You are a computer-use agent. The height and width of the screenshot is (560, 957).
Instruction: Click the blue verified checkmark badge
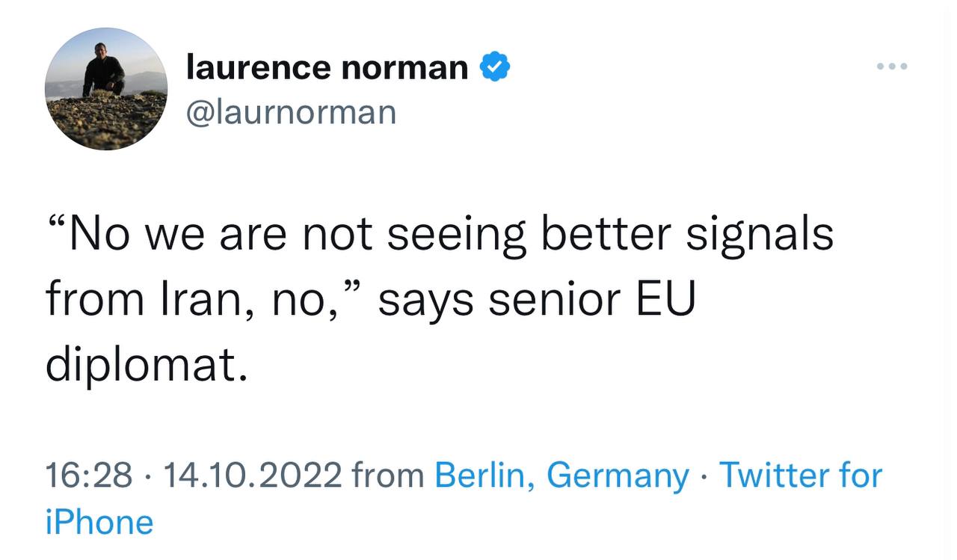(494, 68)
